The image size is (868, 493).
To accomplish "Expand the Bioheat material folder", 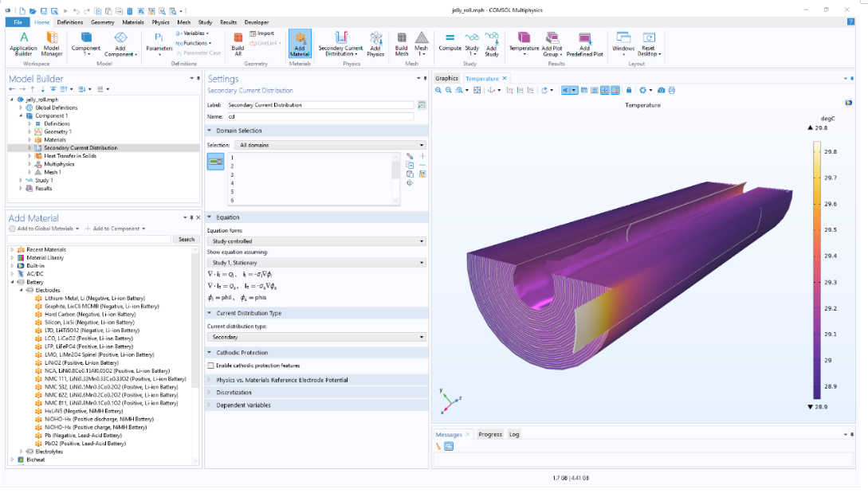I will point(12,460).
